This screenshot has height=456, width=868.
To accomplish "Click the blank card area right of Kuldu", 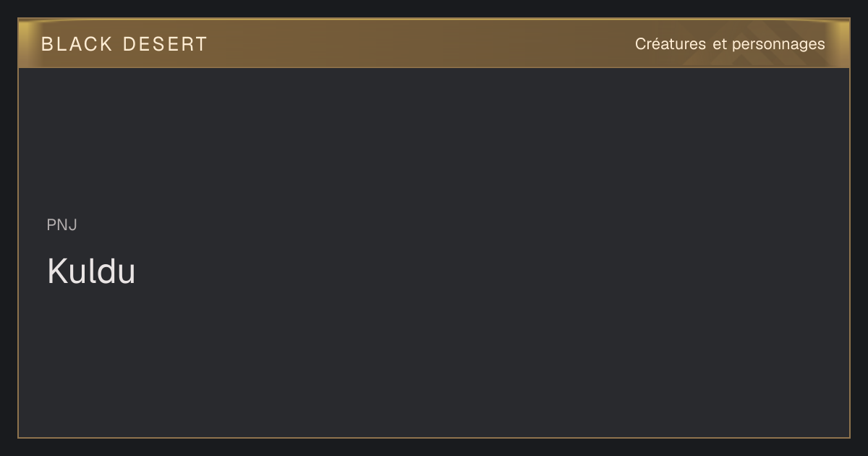I will point(492,271).
